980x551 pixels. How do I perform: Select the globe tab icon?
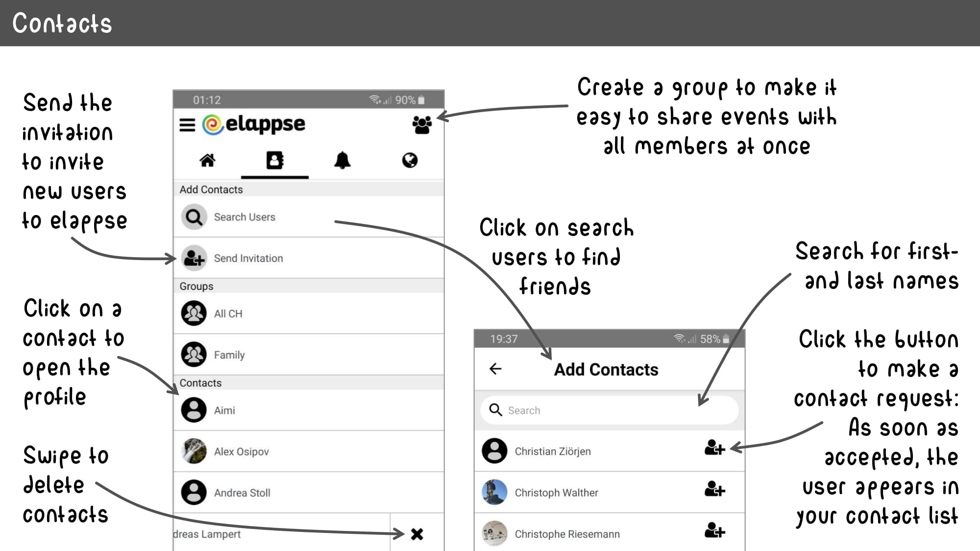410,160
